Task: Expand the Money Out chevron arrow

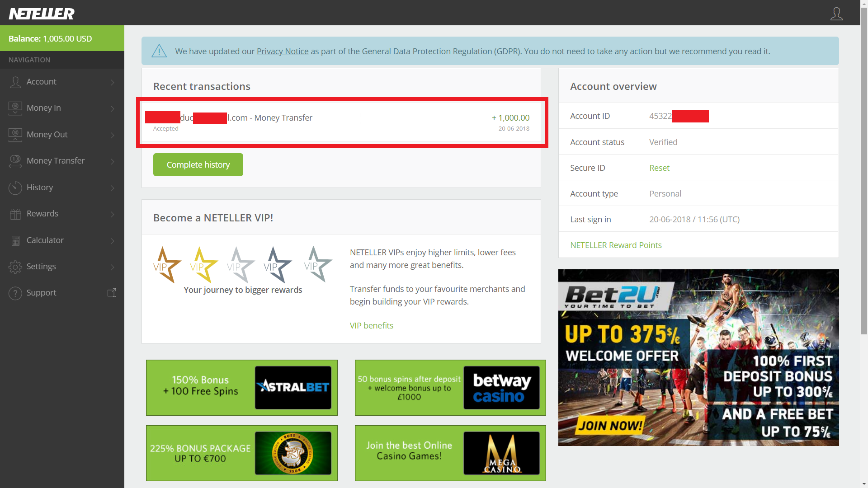Action: click(x=113, y=135)
